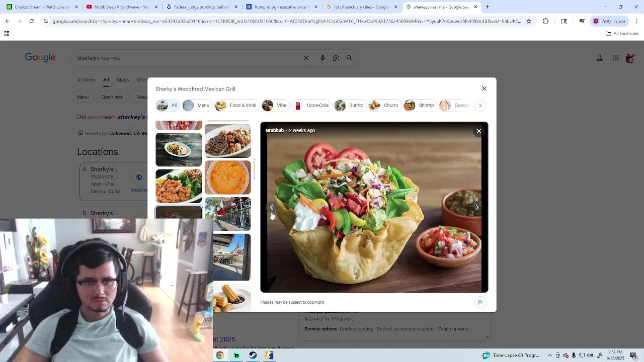Show hidden system tray icons
644x362 pixels.
point(549,355)
